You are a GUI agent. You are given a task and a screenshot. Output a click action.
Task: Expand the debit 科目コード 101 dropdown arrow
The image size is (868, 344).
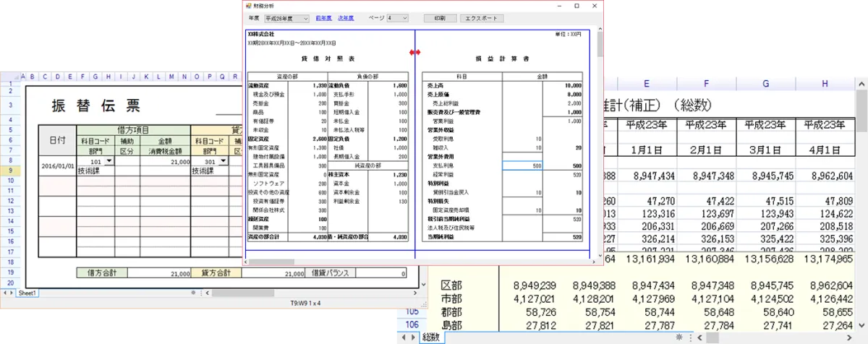[x=109, y=161]
